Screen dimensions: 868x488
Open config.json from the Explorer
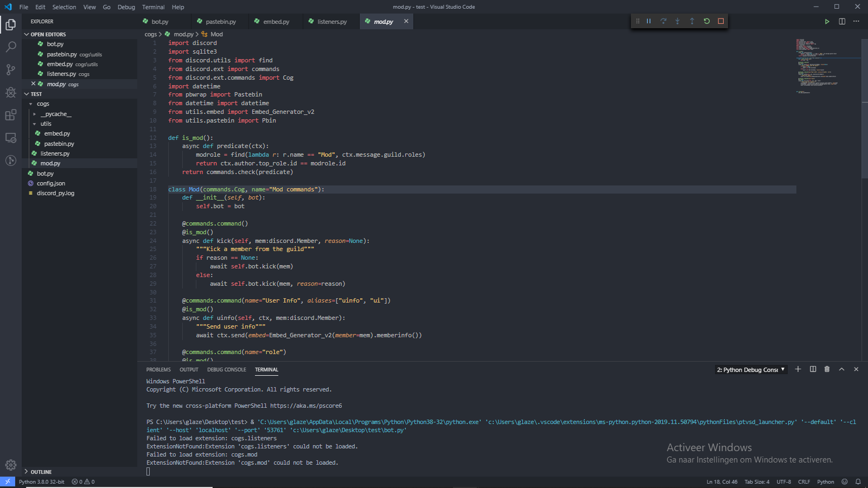tap(50, 183)
